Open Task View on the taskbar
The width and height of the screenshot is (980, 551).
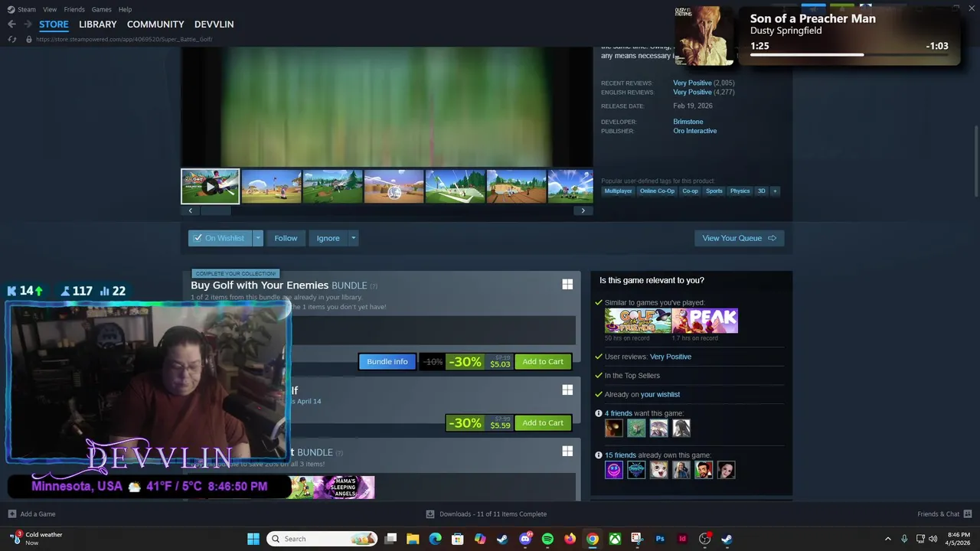390,539
